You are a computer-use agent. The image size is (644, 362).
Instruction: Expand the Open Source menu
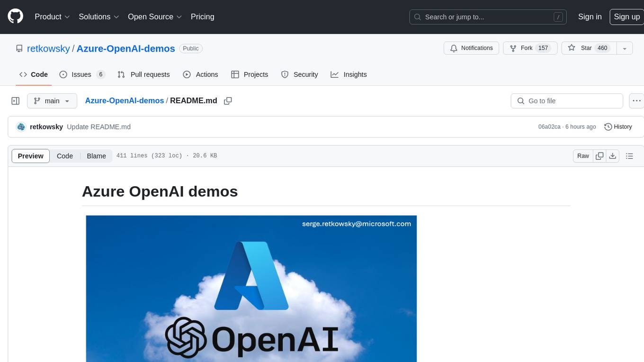[x=155, y=17]
